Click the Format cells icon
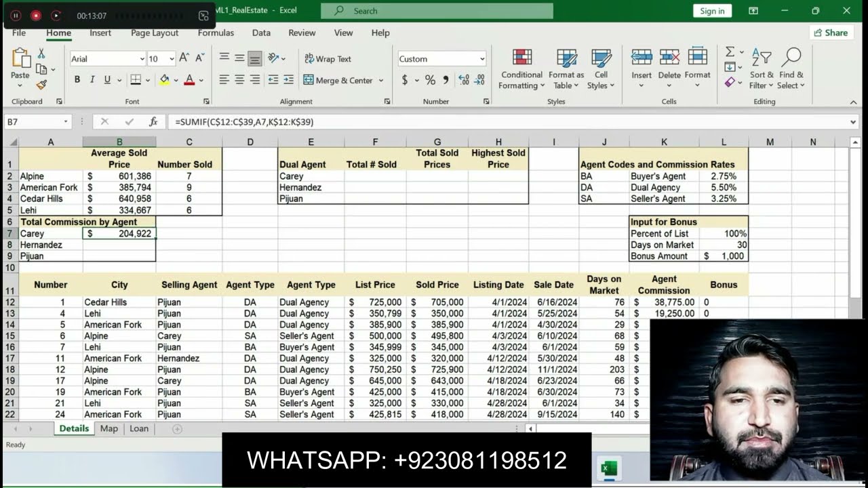 point(697,57)
